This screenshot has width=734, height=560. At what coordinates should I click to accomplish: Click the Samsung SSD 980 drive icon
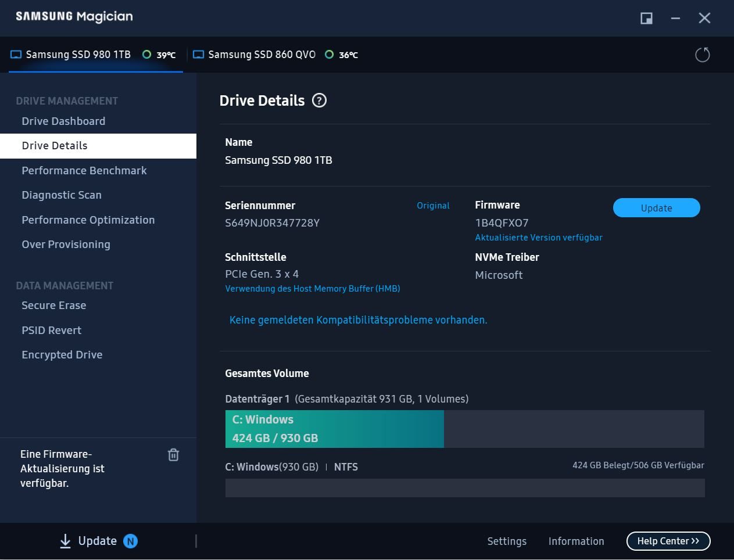[x=16, y=55]
